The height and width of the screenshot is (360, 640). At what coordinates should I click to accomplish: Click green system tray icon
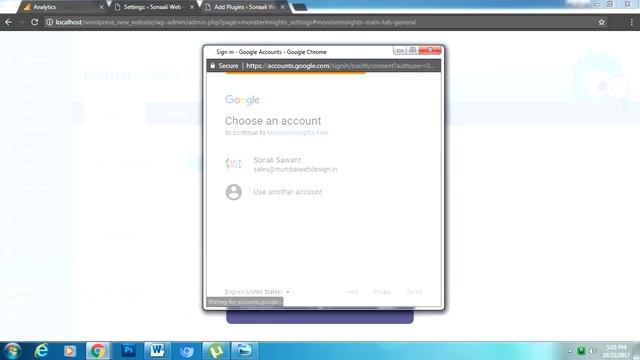(581, 351)
